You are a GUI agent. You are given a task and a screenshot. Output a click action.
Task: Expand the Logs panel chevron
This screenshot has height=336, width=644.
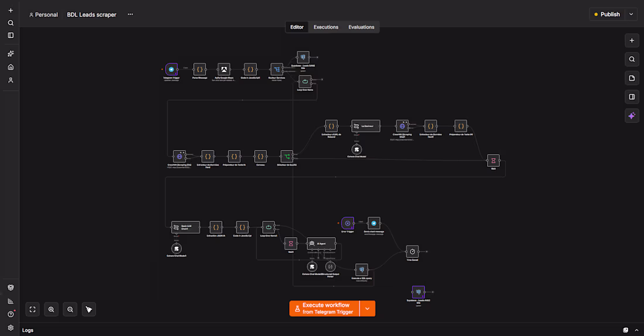(x=636, y=330)
